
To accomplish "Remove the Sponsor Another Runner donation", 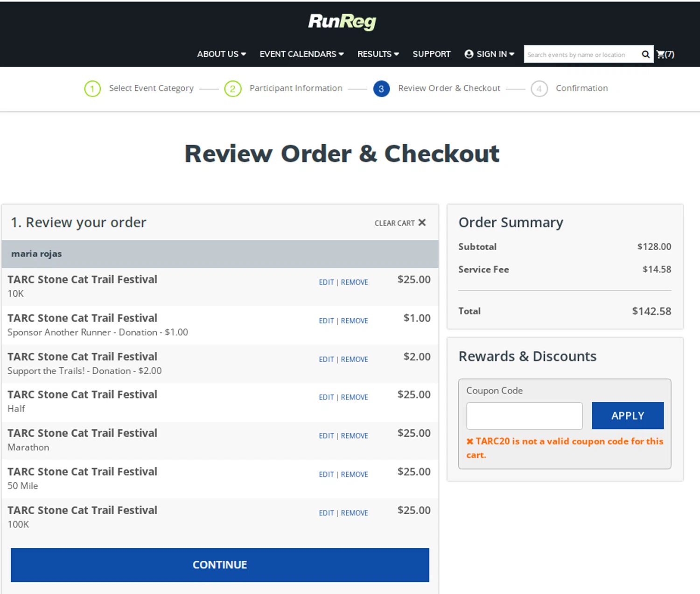I will 354,321.
